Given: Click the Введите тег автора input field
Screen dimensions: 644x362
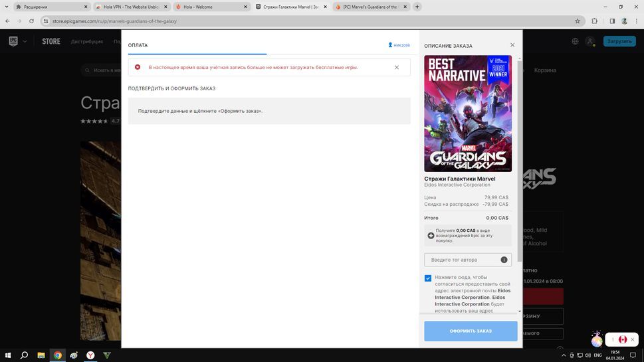Looking at the screenshot, I should click(462, 260).
